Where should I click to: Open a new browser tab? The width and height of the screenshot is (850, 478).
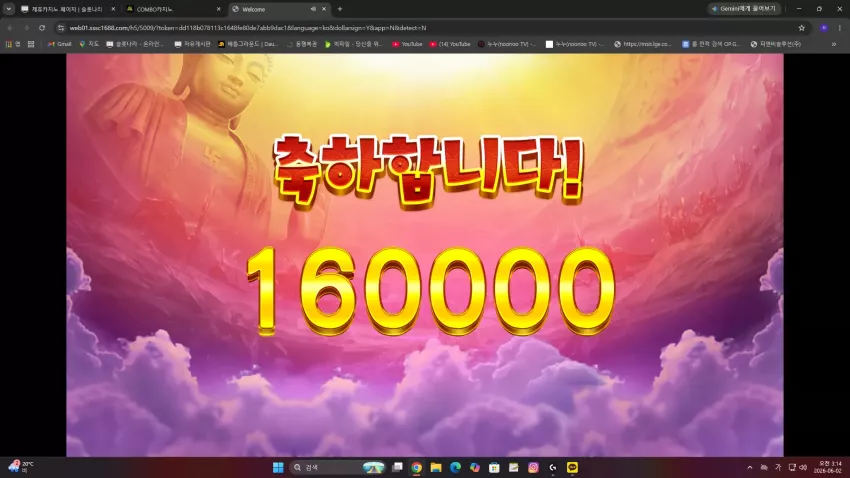coord(340,9)
